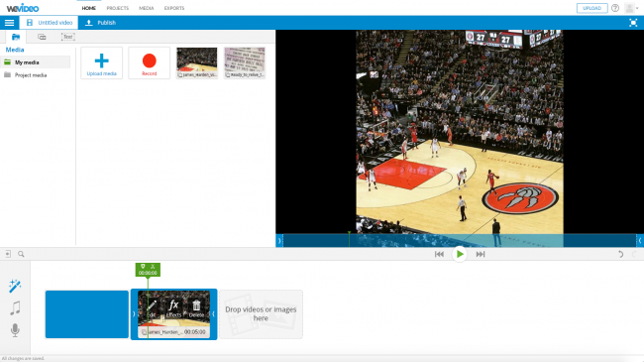Open the EXPORTS menu item
This screenshot has width=644, height=362.
coord(174,8)
